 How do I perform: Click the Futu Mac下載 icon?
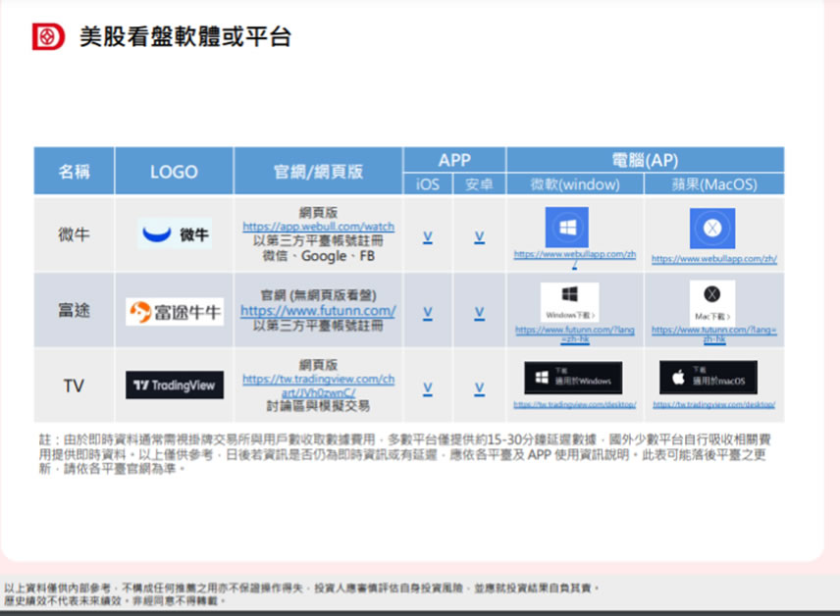click(x=712, y=303)
